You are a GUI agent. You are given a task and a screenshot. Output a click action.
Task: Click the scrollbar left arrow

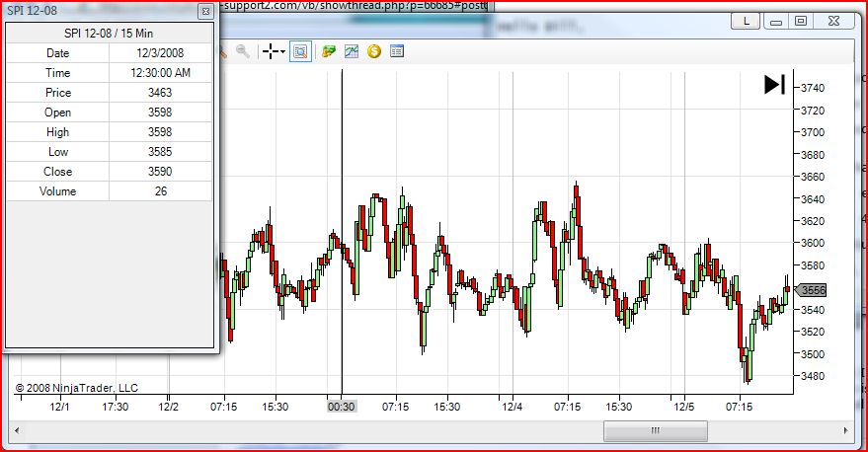pos(17,430)
